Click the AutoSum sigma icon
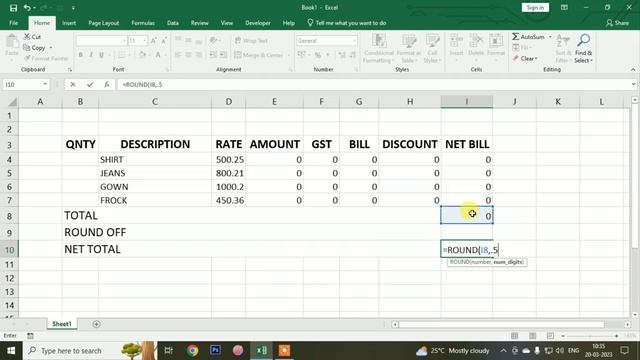Viewport: 640px width, 360px height. pos(516,37)
